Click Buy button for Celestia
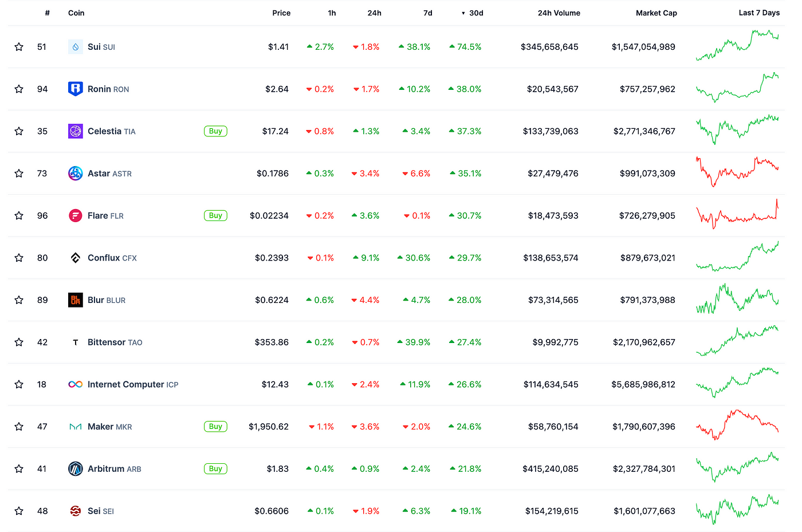 pyautogui.click(x=215, y=131)
